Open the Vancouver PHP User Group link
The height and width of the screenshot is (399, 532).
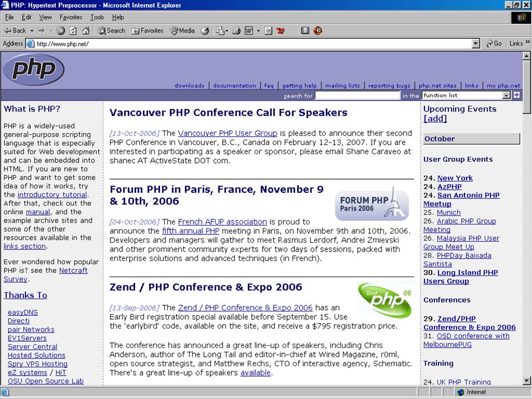(228, 133)
